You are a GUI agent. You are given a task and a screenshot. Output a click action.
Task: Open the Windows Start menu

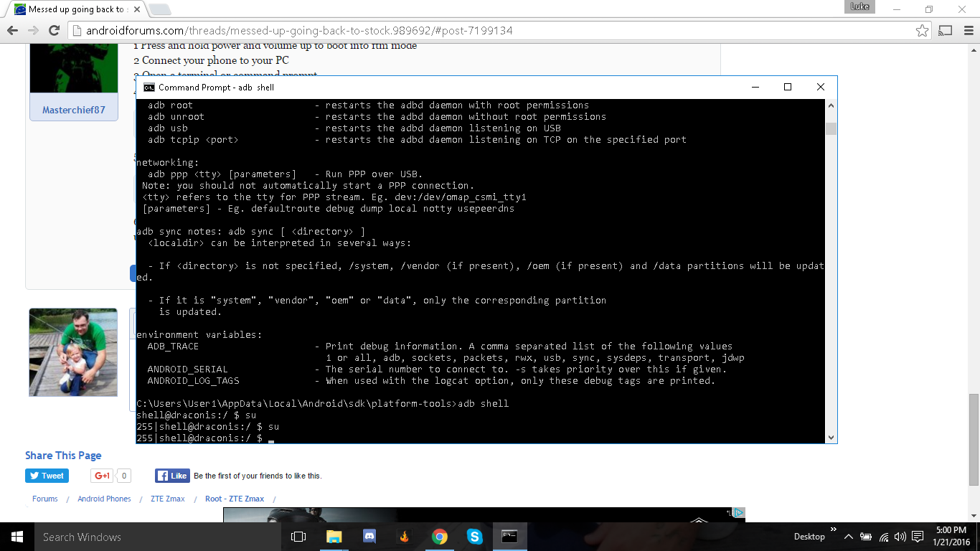point(17,537)
